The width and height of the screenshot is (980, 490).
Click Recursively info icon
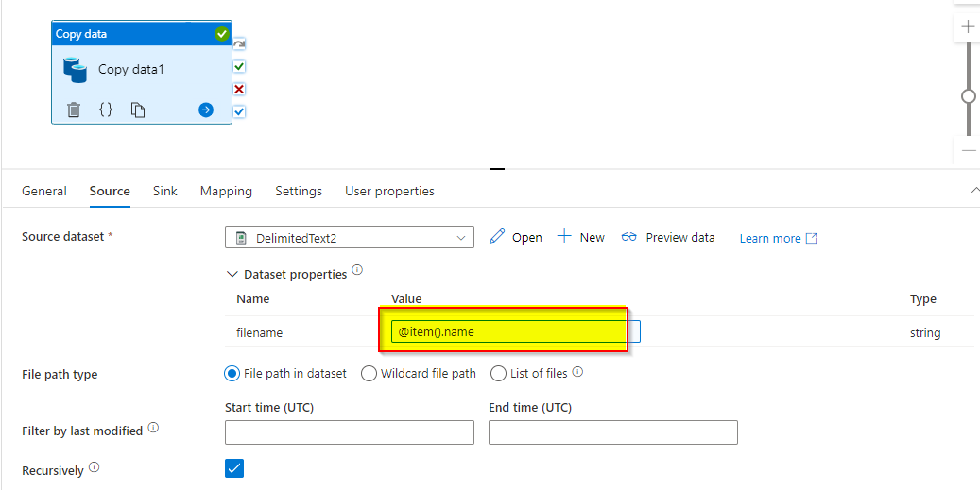pos(94,467)
